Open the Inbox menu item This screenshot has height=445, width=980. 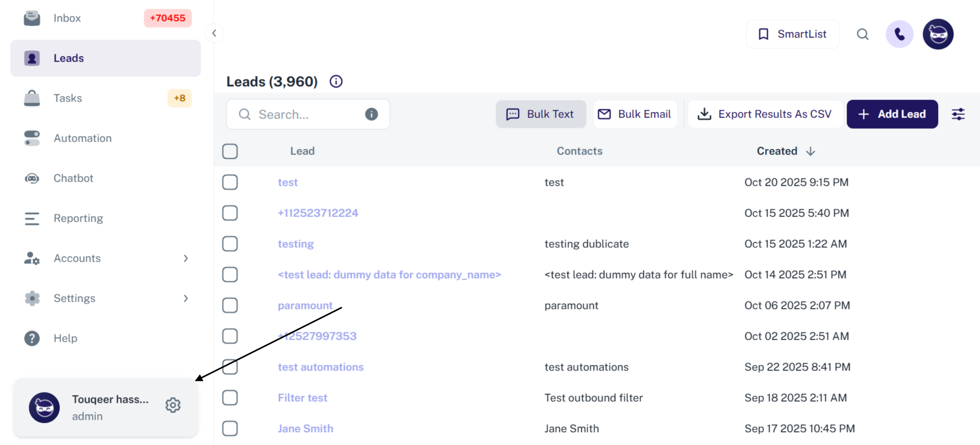point(67,18)
